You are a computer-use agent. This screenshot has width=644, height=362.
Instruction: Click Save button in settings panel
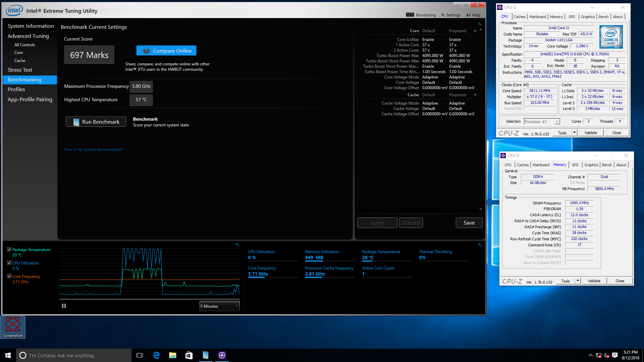click(x=469, y=223)
